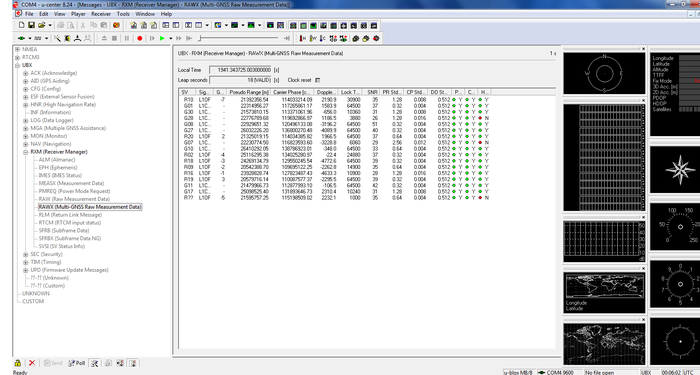Click the step forward playback icon
The width and height of the screenshot is (700, 375).
click(152, 39)
